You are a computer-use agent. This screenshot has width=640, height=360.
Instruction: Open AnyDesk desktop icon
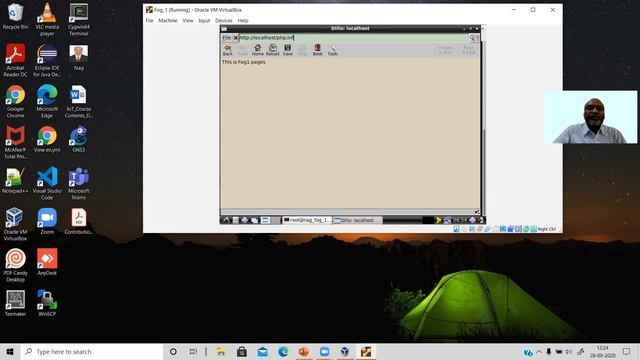tap(47, 262)
